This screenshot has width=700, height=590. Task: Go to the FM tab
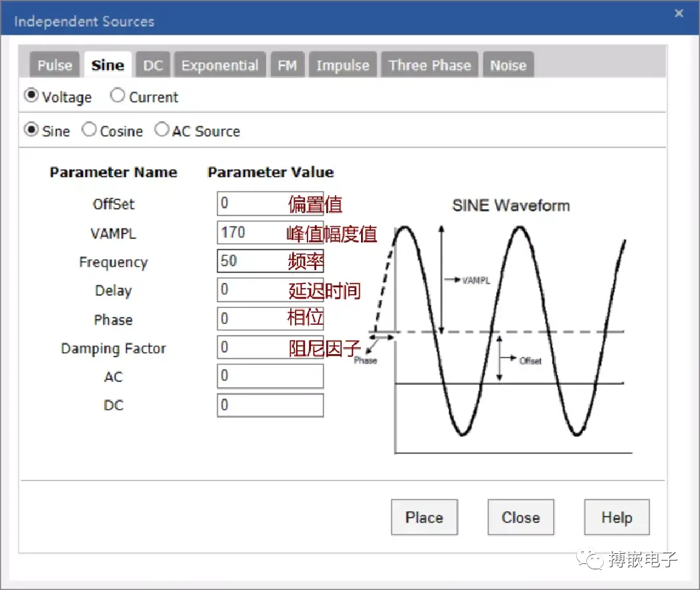pyautogui.click(x=287, y=65)
